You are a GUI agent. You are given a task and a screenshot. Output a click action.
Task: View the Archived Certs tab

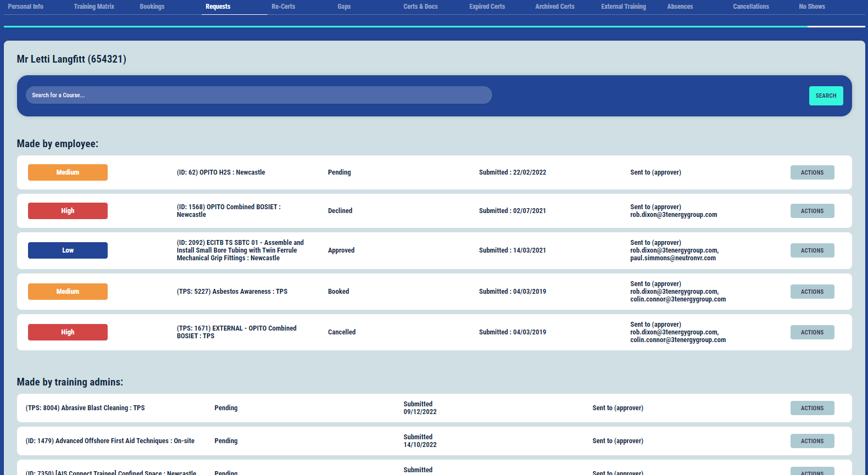click(555, 7)
